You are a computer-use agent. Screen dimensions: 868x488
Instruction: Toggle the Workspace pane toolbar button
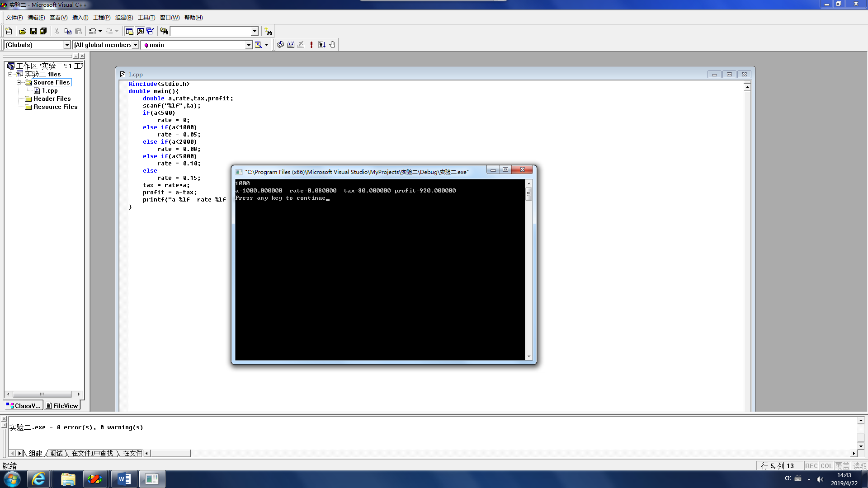129,31
